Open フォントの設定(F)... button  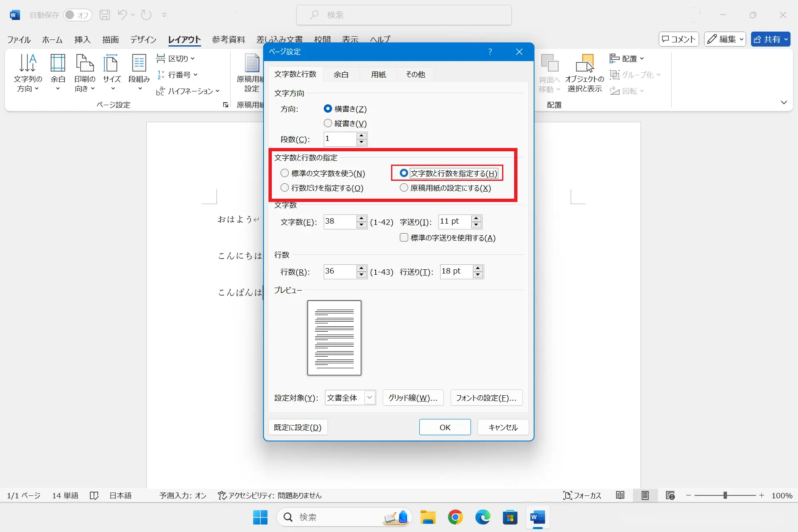486,398
